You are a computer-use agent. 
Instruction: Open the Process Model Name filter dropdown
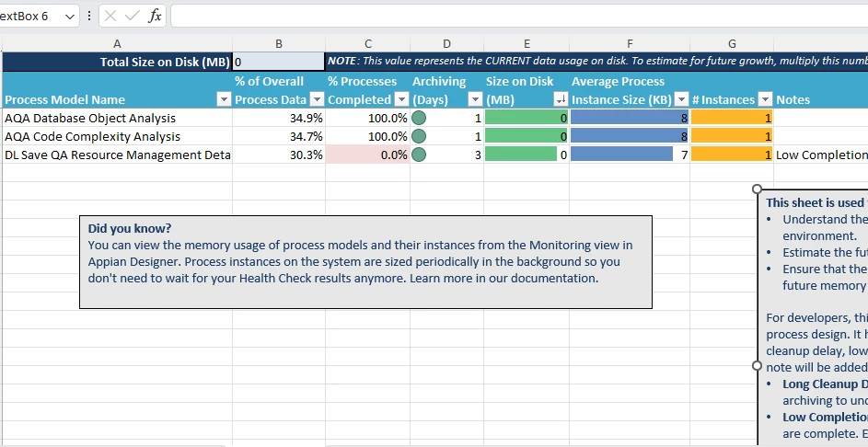tap(224, 99)
